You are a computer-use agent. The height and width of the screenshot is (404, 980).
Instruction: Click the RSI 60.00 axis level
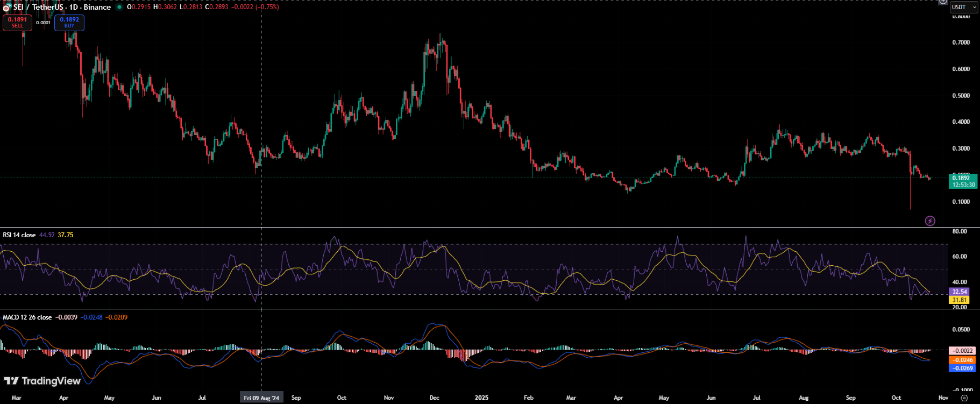pyautogui.click(x=960, y=257)
